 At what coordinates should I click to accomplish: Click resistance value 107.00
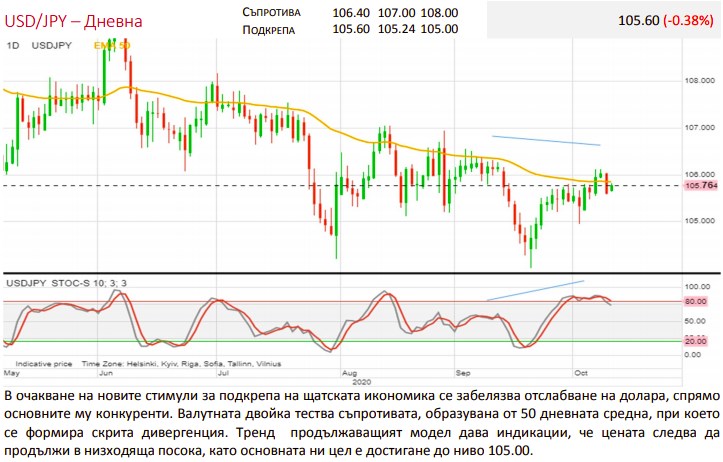pyautogui.click(x=397, y=12)
